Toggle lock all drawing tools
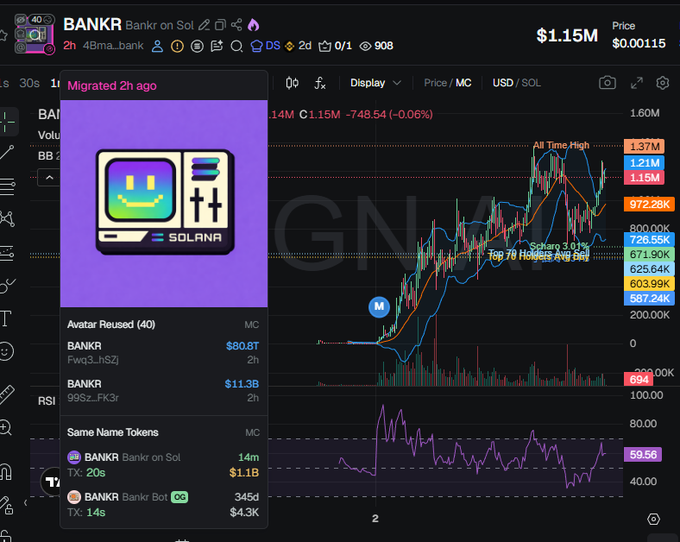The image size is (680, 542). click(x=6, y=505)
